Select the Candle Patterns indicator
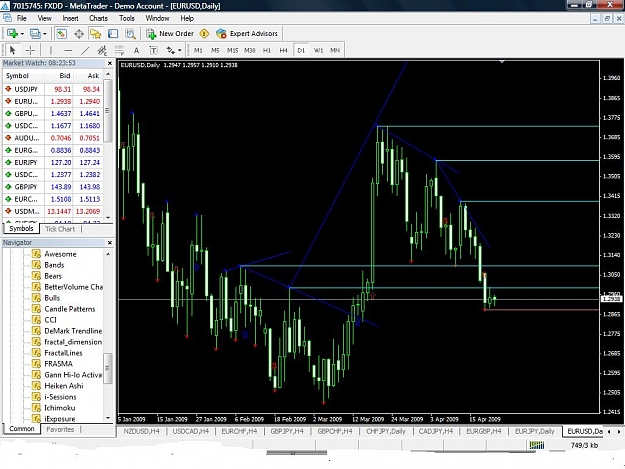This screenshot has height=469, width=625. [70, 309]
